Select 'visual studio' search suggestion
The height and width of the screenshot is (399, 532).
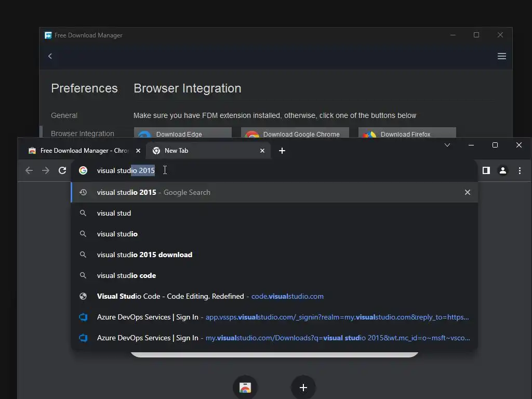[274, 234]
